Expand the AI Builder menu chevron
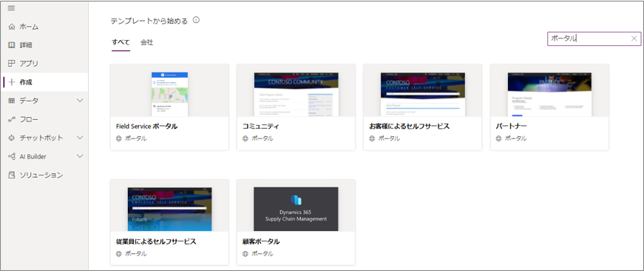Image resolution: width=644 pixels, height=271 pixels. [80, 156]
